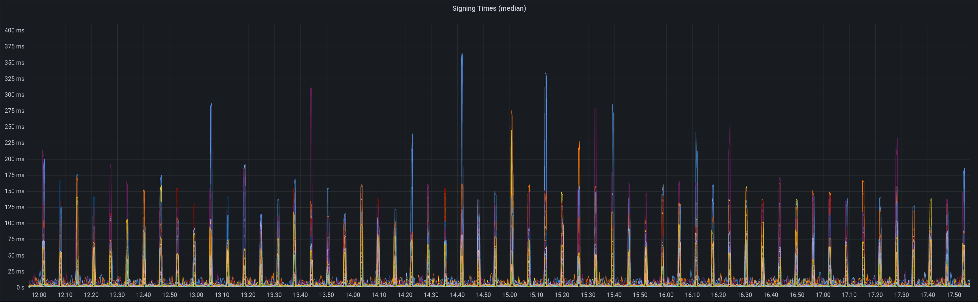Click the 12:50 time axis label

pos(170,295)
